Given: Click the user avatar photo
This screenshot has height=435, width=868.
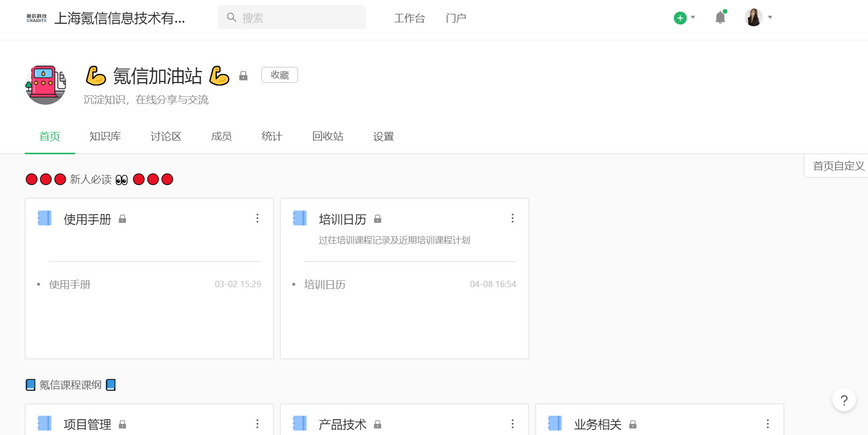Looking at the screenshot, I should point(753,17).
